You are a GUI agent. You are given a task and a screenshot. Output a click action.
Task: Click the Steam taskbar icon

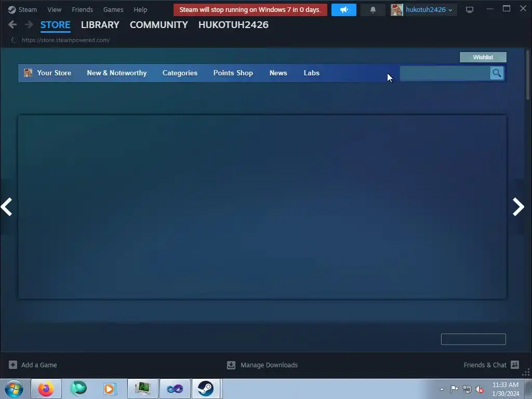point(206,389)
